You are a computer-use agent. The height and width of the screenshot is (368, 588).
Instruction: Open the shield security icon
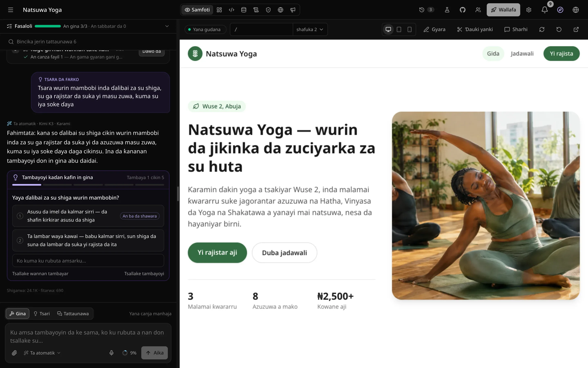[x=268, y=10]
